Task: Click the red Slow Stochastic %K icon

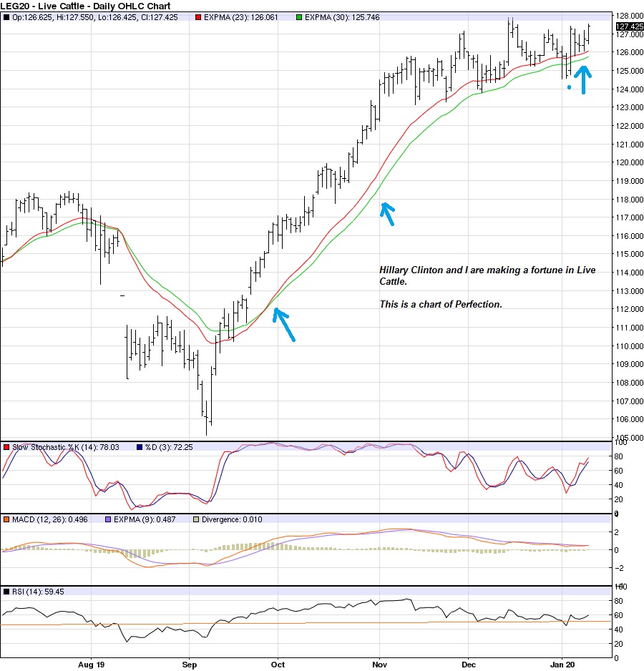Action: click(6, 446)
